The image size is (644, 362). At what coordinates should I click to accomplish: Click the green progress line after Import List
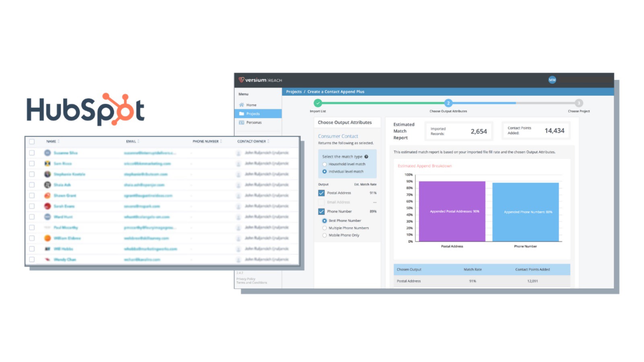click(x=383, y=103)
